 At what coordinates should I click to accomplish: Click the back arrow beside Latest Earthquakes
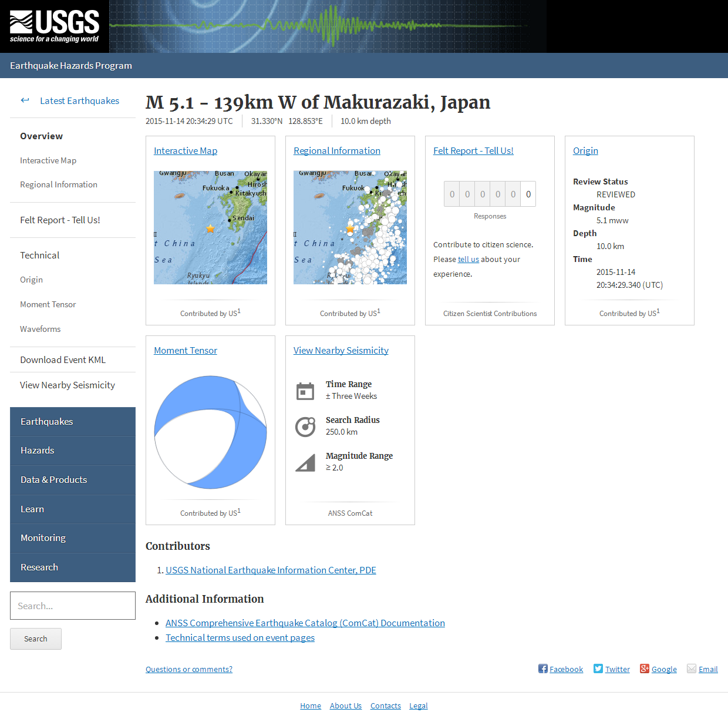click(x=25, y=100)
